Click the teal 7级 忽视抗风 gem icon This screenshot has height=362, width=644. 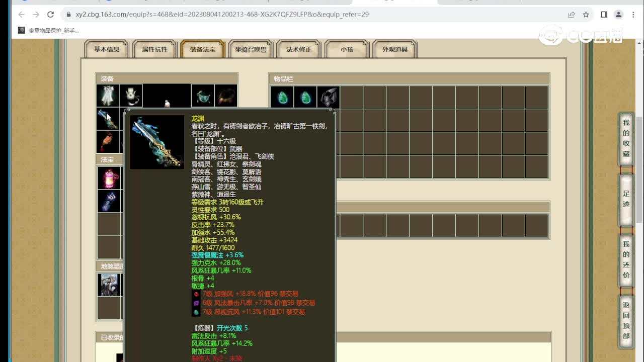point(196,312)
